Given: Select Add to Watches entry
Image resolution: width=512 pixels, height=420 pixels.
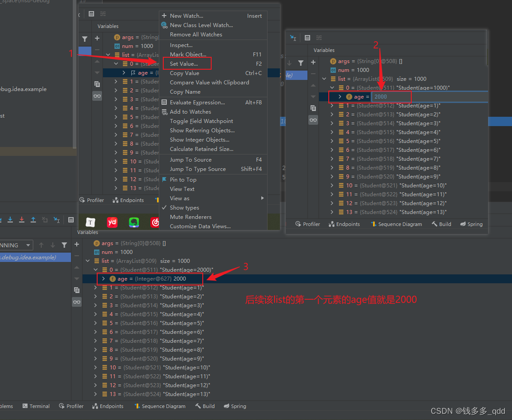Looking at the screenshot, I should tap(190, 112).
